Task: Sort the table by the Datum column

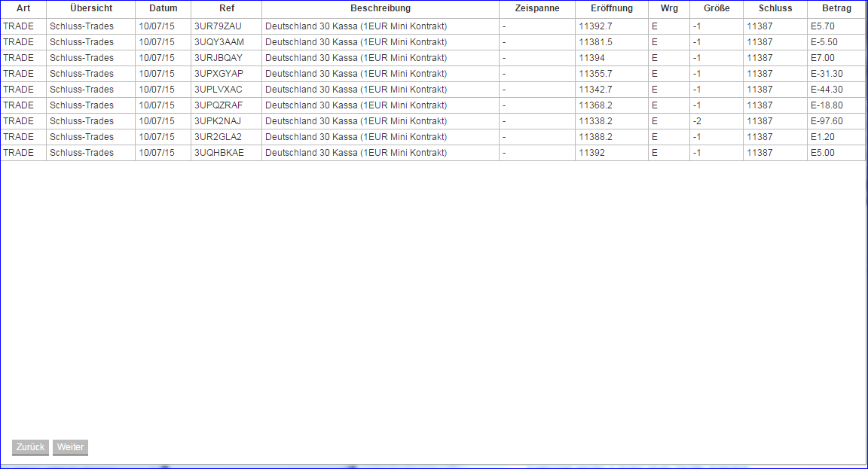Action: tap(163, 8)
